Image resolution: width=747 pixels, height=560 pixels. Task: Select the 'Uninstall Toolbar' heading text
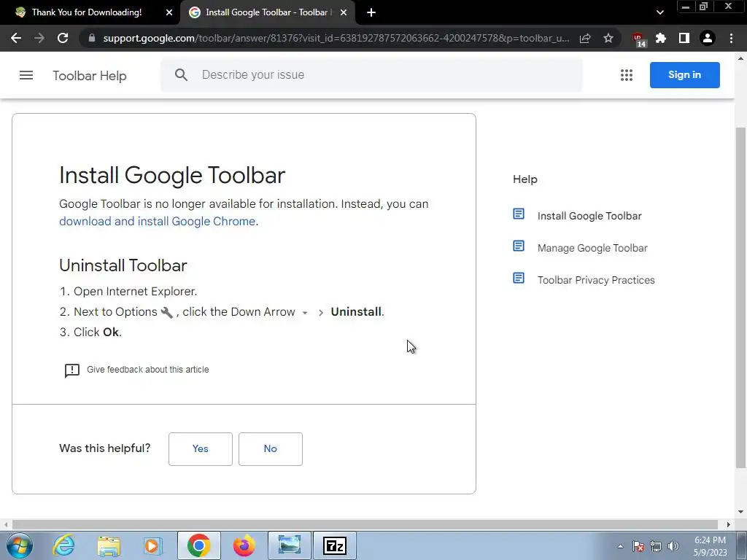click(x=123, y=265)
